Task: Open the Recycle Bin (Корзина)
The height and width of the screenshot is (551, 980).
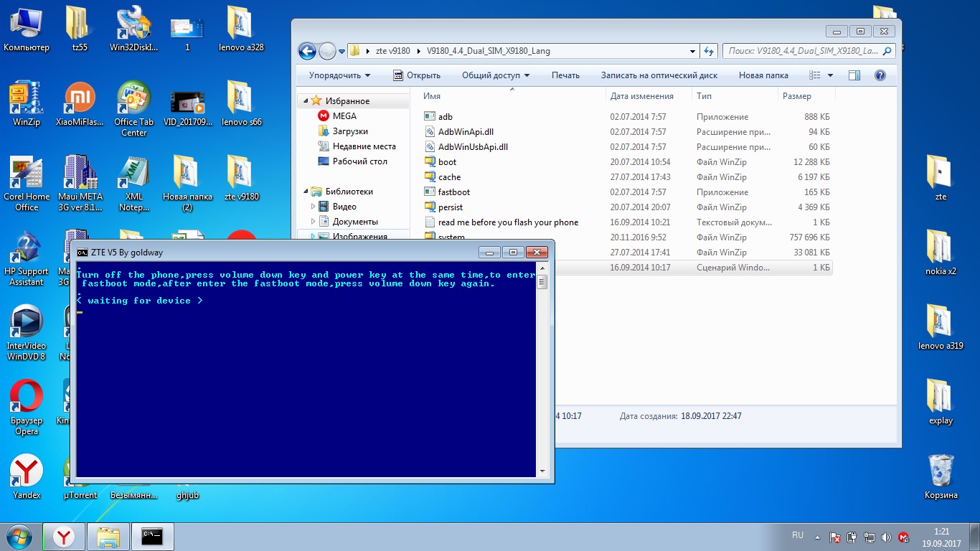Action: point(941,471)
